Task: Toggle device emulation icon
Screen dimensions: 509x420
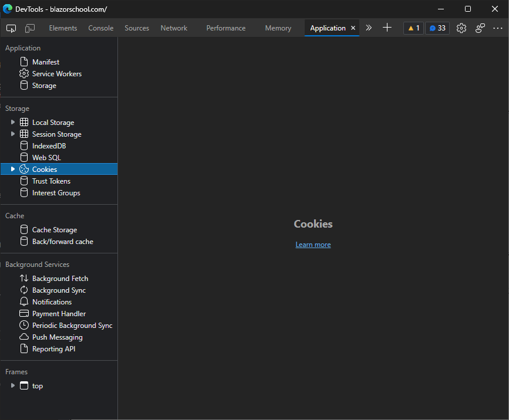Action: tap(30, 28)
